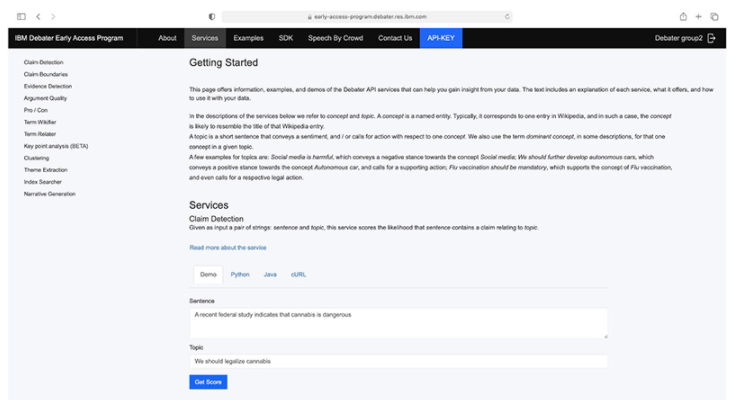Click the blue API-KEY button

point(441,38)
